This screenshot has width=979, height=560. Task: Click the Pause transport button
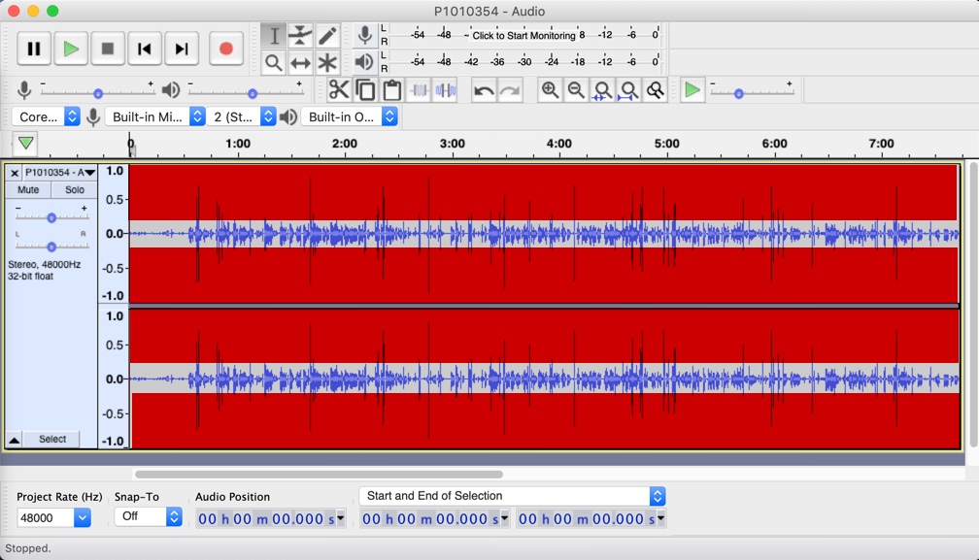(34, 49)
